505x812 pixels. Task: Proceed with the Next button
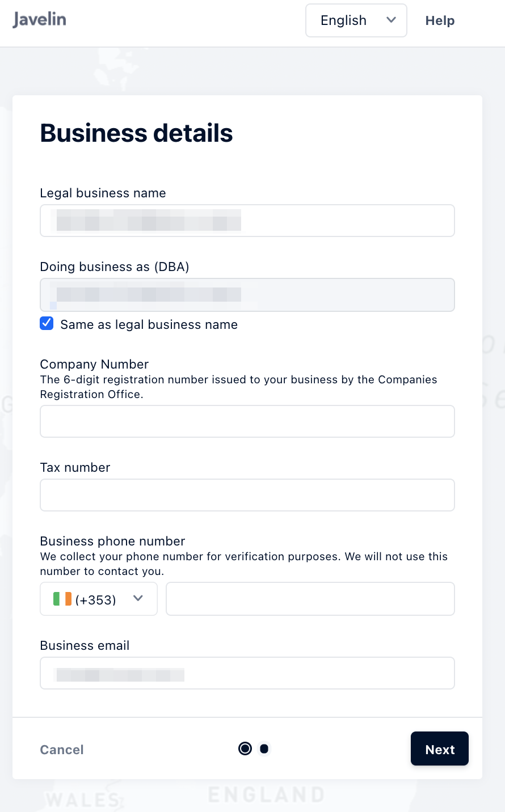[x=440, y=748]
